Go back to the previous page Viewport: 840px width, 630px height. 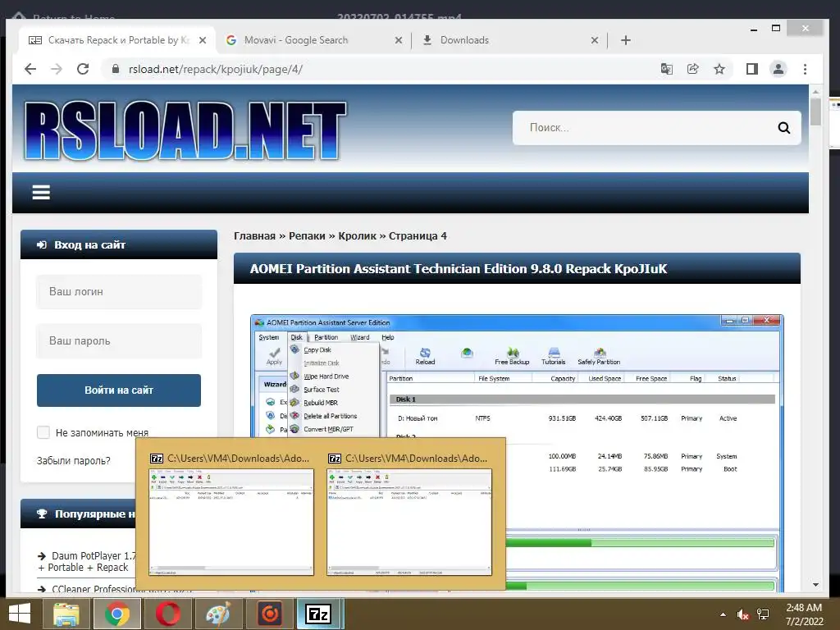(30, 69)
